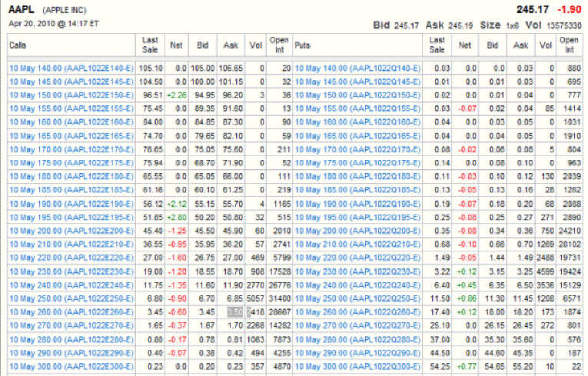Open the 10 May 300.00 put option
Screen dimensions: 588x376
[359, 367]
